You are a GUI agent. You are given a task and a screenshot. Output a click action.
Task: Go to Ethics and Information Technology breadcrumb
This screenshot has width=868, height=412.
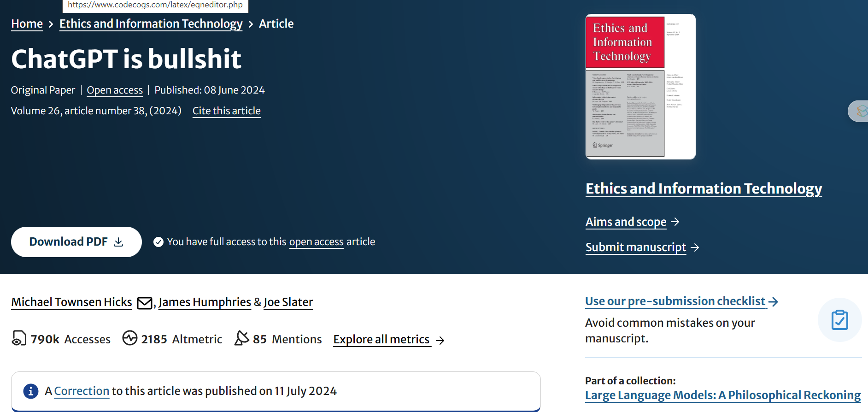[x=151, y=24]
